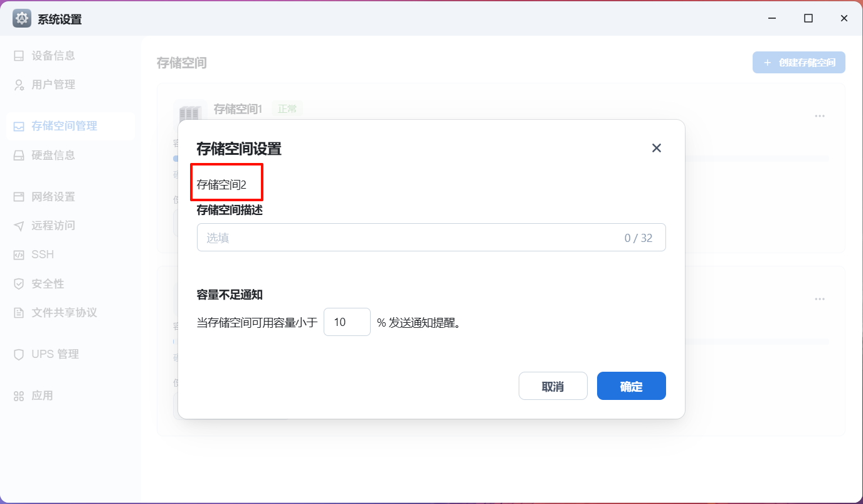
Task: Click the 设备信息 monitor icon
Action: click(19, 56)
